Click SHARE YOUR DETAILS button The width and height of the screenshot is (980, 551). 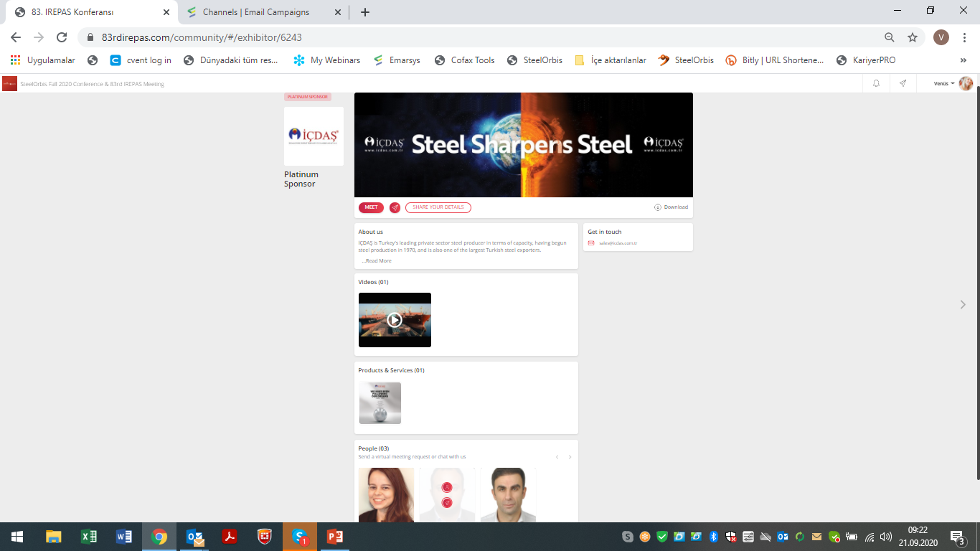point(438,207)
